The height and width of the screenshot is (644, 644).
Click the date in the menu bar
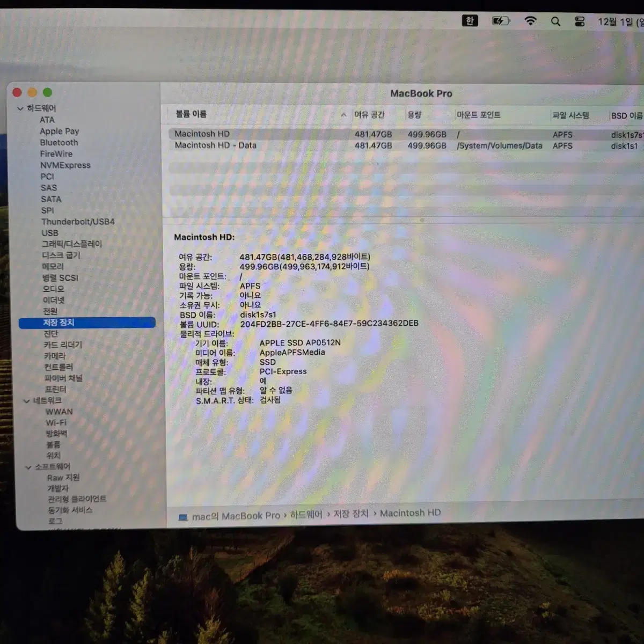[x=620, y=22]
